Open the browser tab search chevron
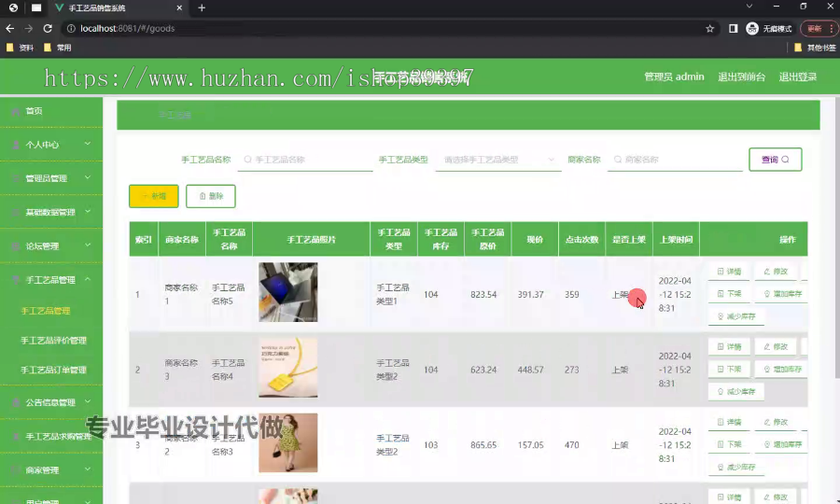This screenshot has width=840, height=504. (x=749, y=7)
